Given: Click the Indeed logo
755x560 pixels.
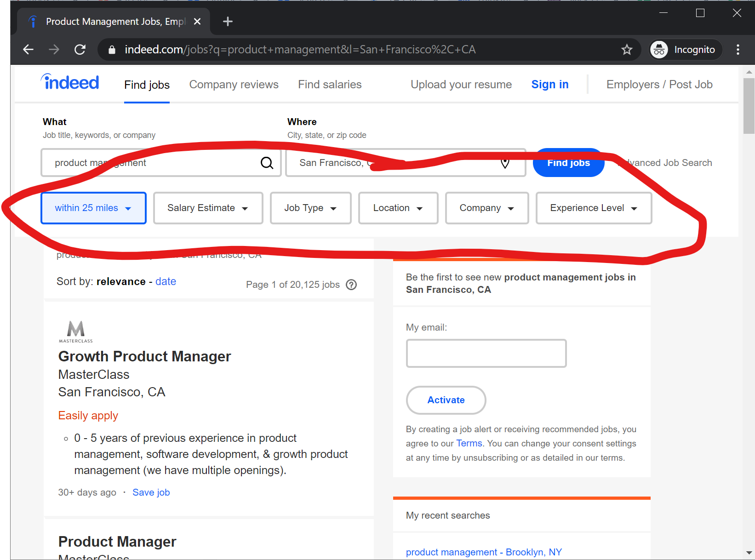Looking at the screenshot, I should (70, 83).
